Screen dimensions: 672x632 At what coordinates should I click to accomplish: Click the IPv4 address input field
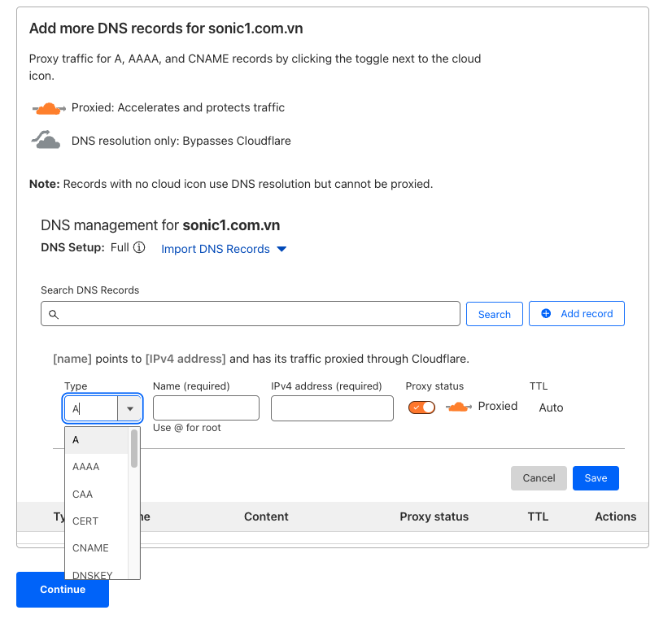point(332,408)
